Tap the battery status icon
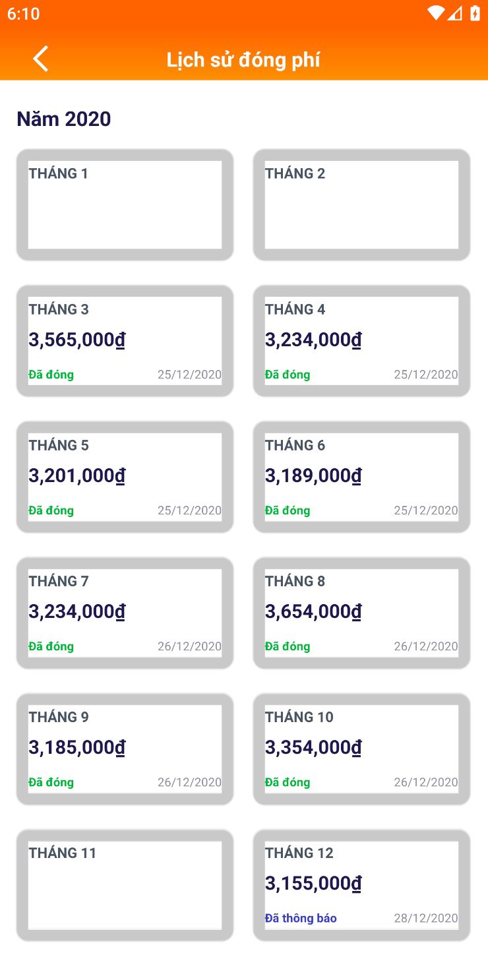Image resolution: width=488 pixels, height=980 pixels. click(x=475, y=13)
